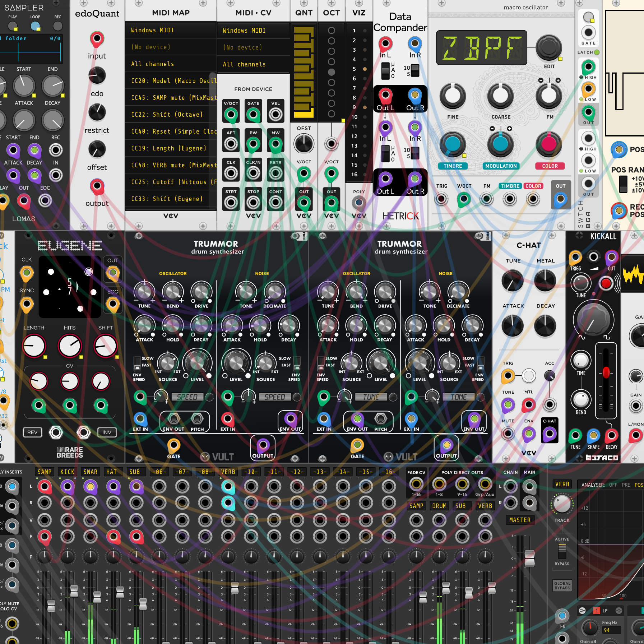
Task: Click the Kickall TRIGG input jack
Action: click(575, 257)
